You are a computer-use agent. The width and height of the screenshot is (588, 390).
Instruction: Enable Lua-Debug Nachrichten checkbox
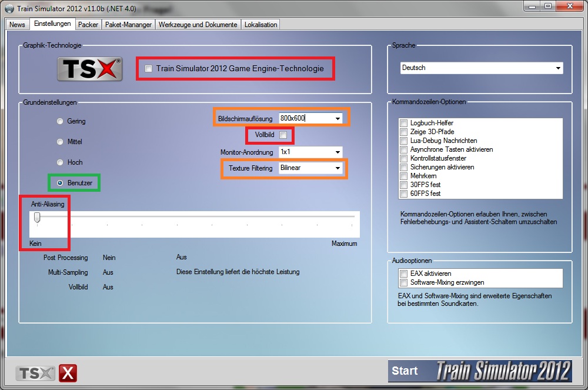pyautogui.click(x=403, y=141)
